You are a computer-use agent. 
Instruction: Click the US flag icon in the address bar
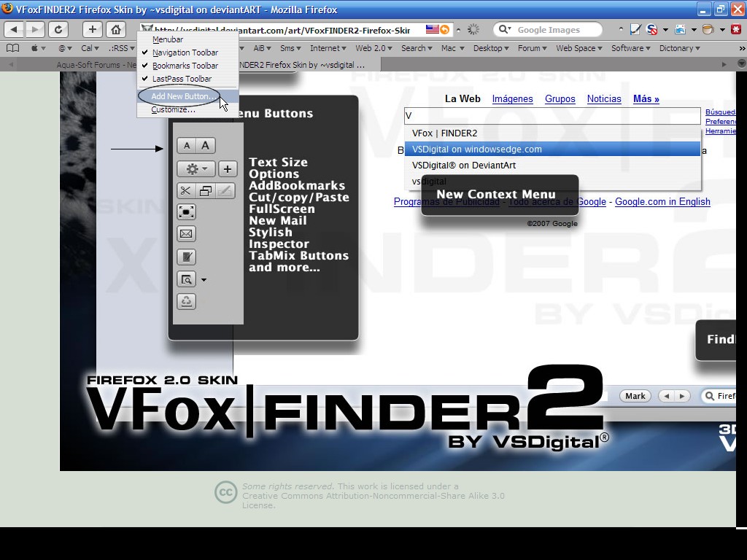[432, 29]
